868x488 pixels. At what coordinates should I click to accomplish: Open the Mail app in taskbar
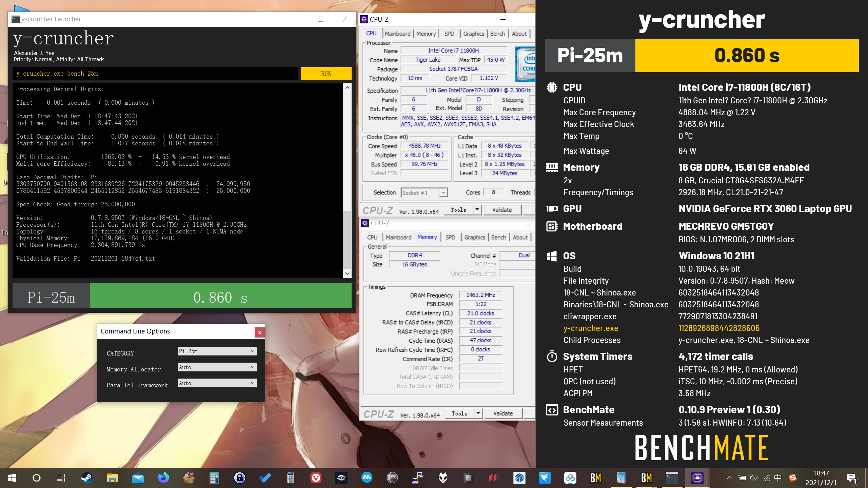[x=138, y=478]
